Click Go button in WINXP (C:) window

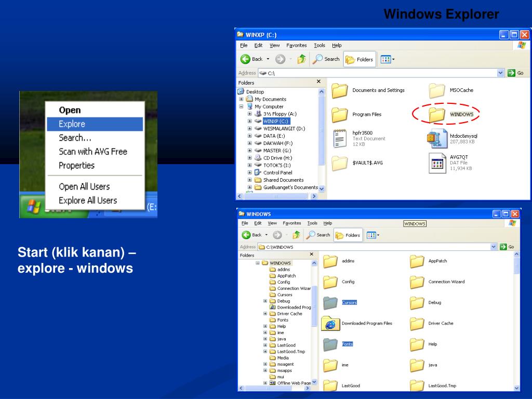pos(516,73)
